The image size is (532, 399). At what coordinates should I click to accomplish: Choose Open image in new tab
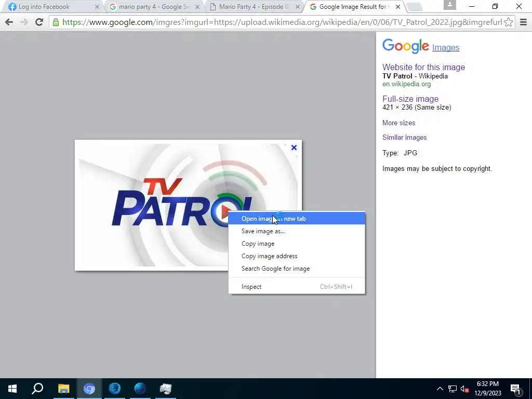click(x=297, y=219)
